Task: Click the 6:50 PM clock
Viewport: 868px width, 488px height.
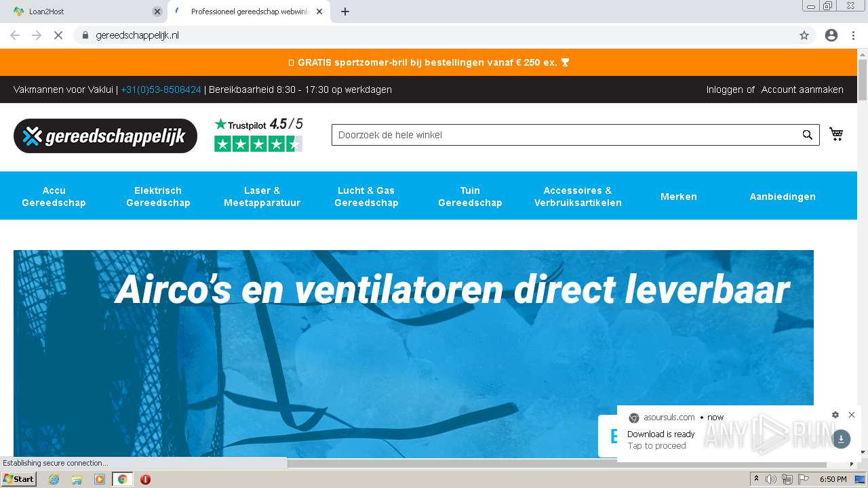Action: [833, 479]
